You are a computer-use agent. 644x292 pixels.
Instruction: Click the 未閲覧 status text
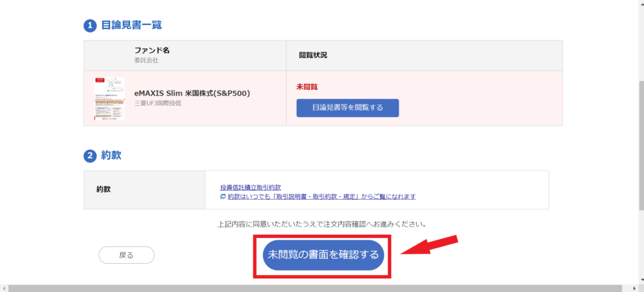[307, 87]
